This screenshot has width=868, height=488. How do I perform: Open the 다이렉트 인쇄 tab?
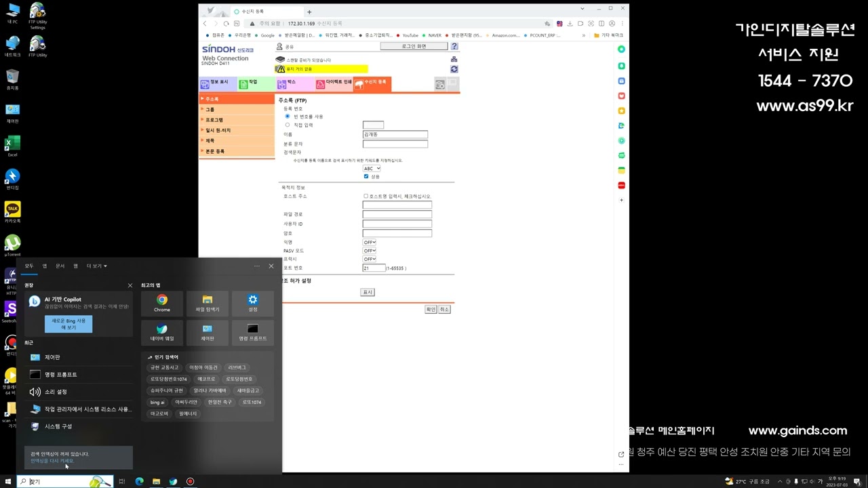(334, 84)
